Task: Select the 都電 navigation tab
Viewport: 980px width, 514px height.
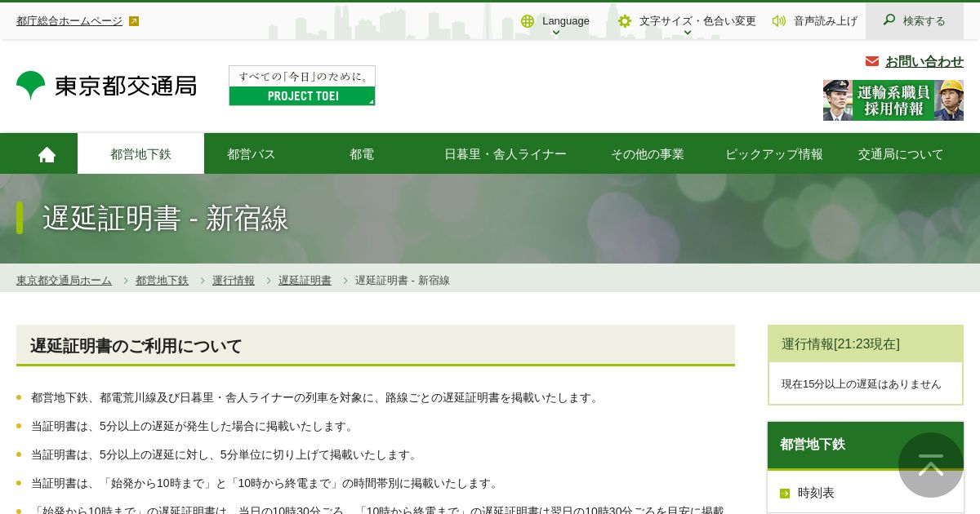Action: [x=362, y=154]
